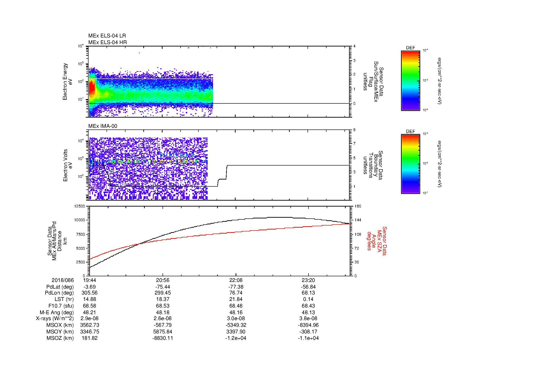This screenshot has width=555, height=392.
Task: Click the time tick label '20:56'
Action: (x=163, y=280)
